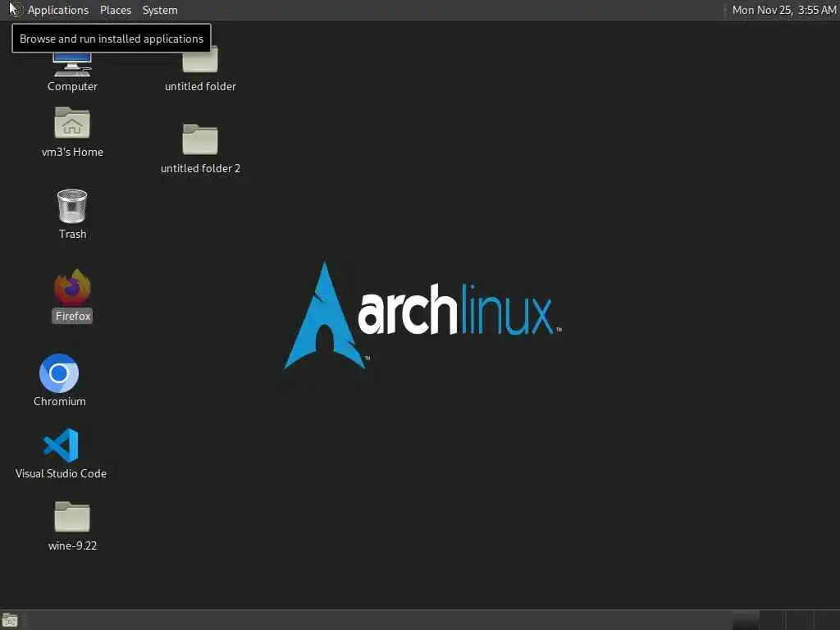The image size is (840, 630).
Task: Open the System menu
Action: 160,10
